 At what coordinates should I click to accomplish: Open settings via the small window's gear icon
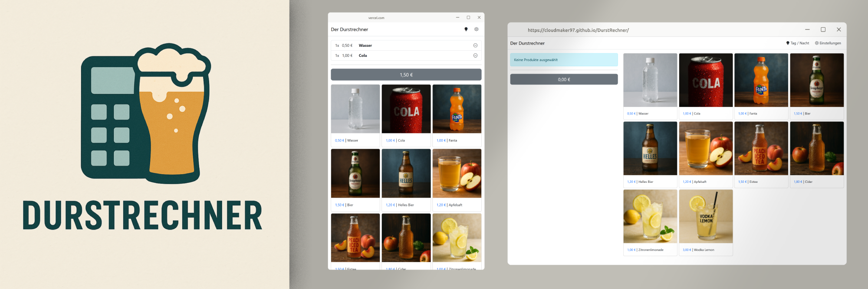tap(476, 29)
